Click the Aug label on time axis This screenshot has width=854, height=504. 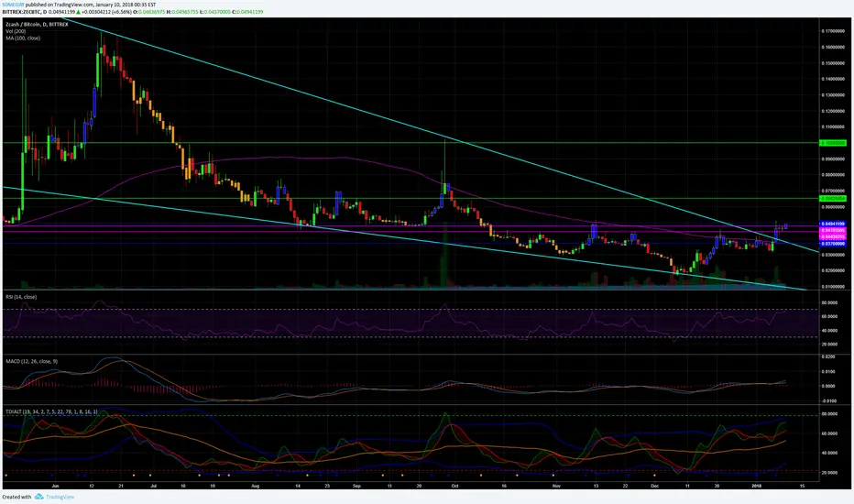pos(255,486)
